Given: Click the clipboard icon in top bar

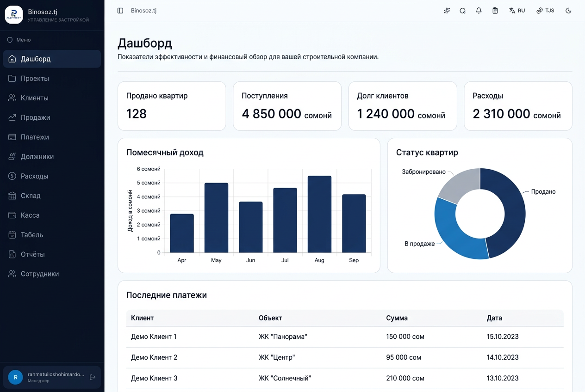Looking at the screenshot, I should tap(495, 11).
